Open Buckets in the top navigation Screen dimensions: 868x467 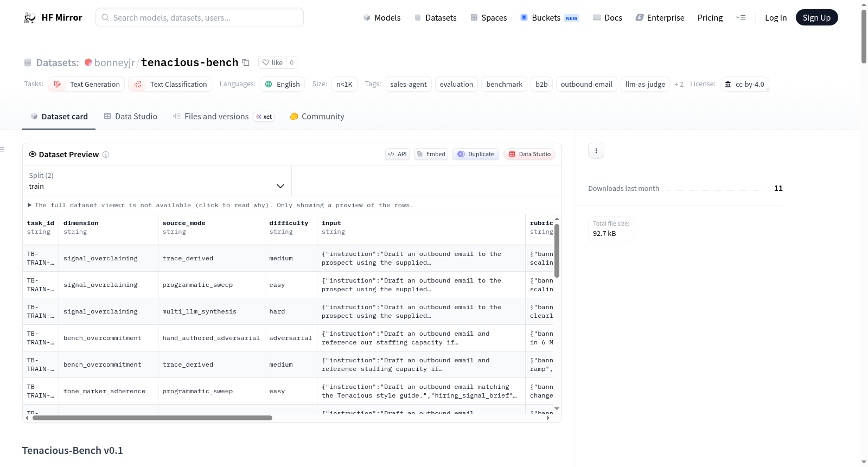(550, 18)
